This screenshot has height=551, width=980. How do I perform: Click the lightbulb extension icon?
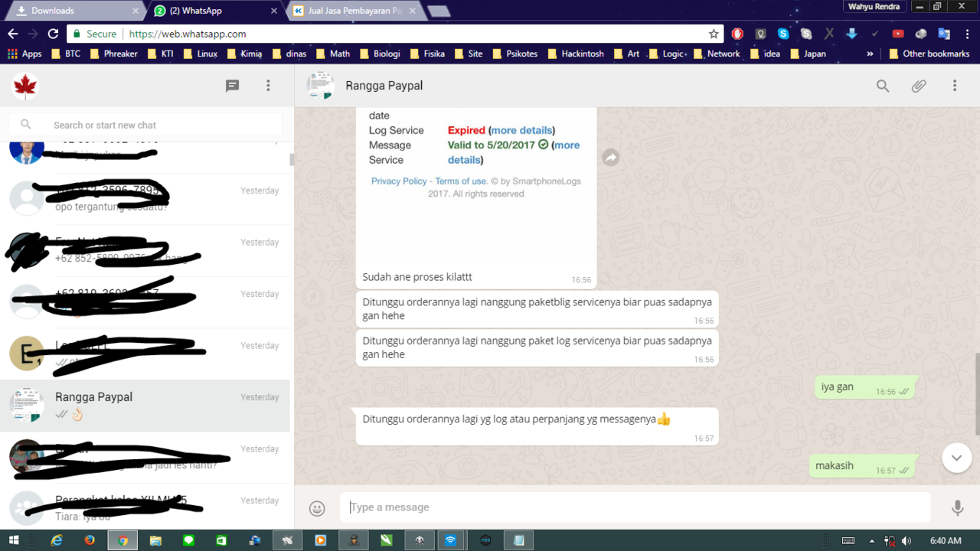coord(760,34)
